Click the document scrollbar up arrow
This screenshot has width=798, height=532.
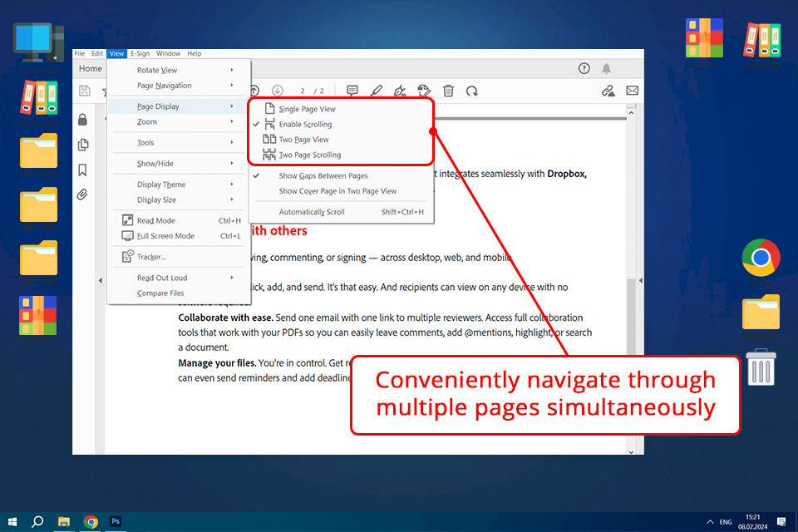631,113
